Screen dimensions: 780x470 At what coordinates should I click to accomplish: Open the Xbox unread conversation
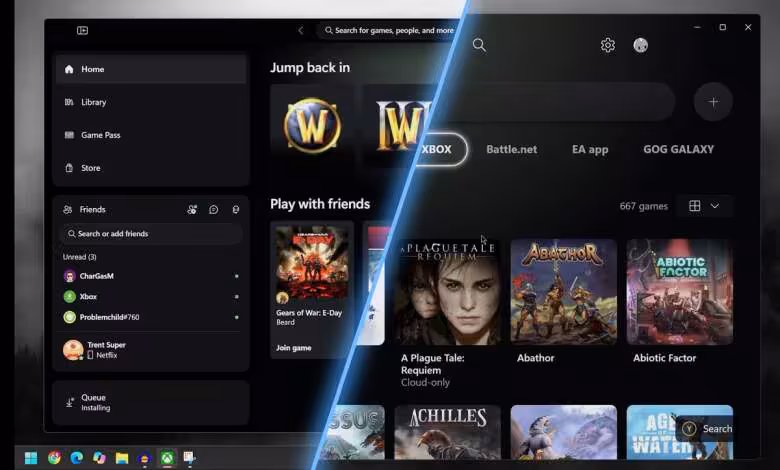tap(151, 296)
